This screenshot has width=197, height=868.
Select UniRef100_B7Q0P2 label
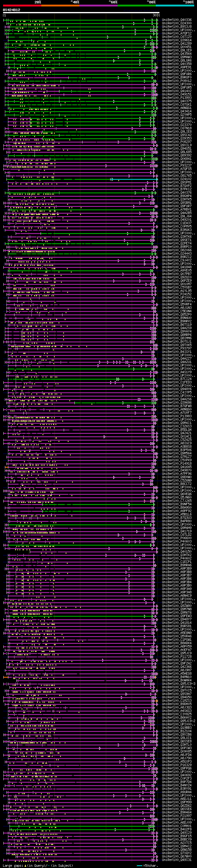click(177, 186)
